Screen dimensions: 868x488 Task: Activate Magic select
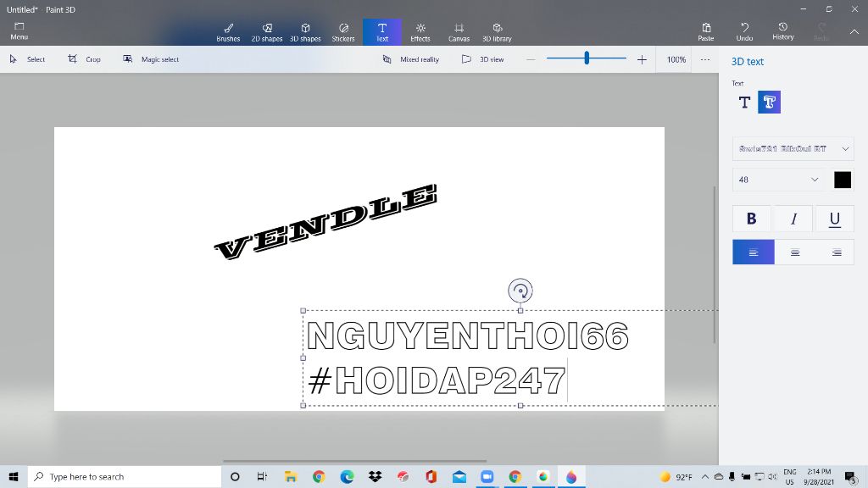click(x=151, y=59)
